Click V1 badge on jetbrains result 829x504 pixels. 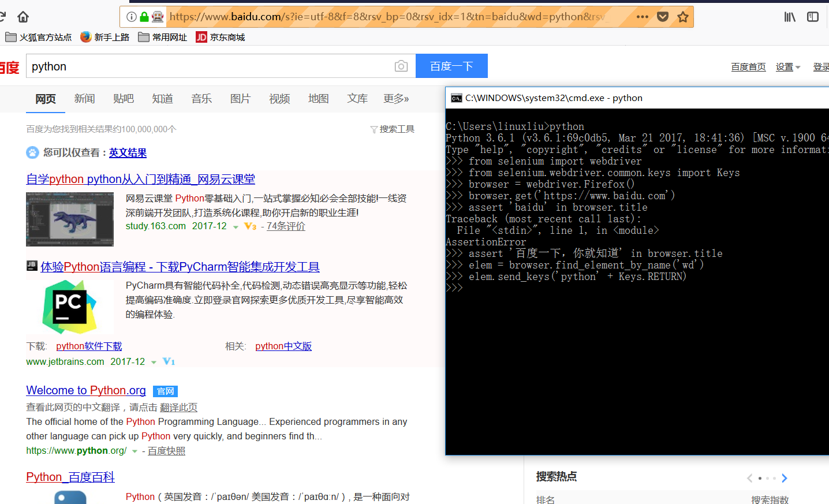[169, 361]
